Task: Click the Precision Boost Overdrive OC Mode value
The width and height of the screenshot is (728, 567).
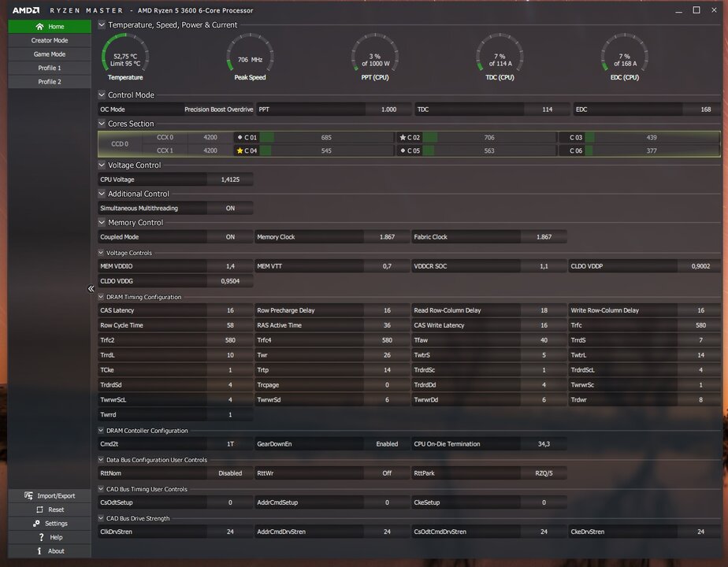Action: coord(219,109)
